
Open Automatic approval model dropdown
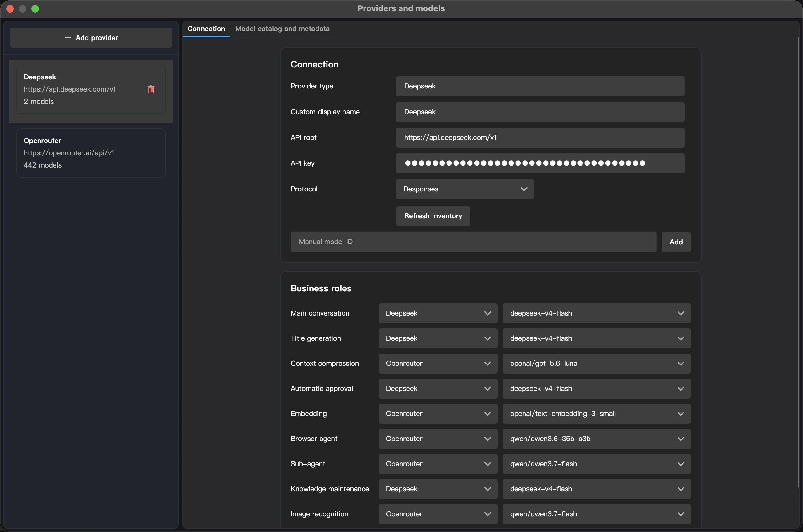click(x=596, y=388)
